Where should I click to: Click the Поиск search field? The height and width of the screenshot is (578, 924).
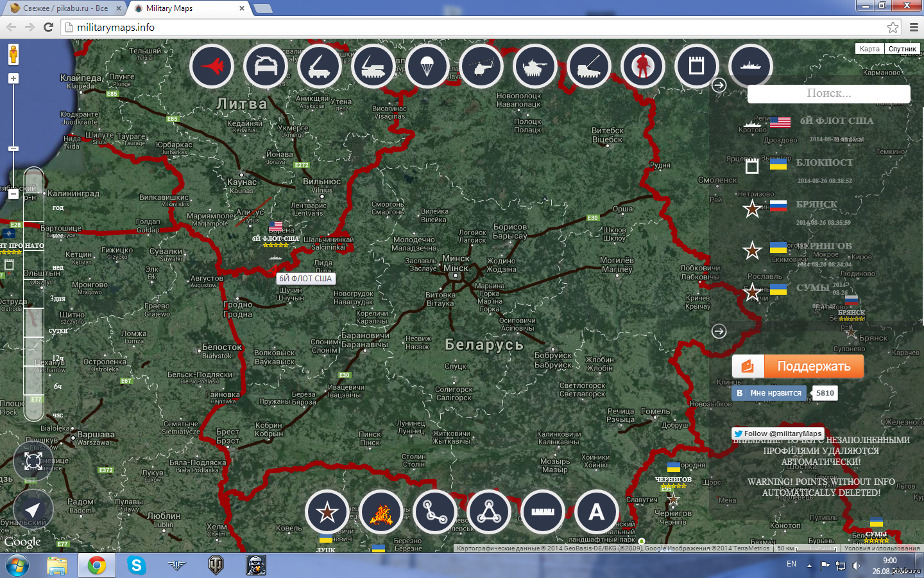click(x=828, y=94)
